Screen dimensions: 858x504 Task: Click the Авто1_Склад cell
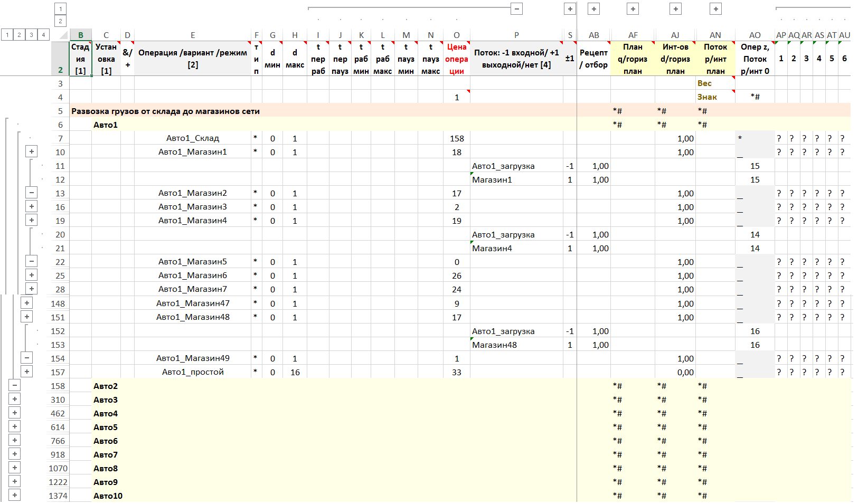(193, 138)
